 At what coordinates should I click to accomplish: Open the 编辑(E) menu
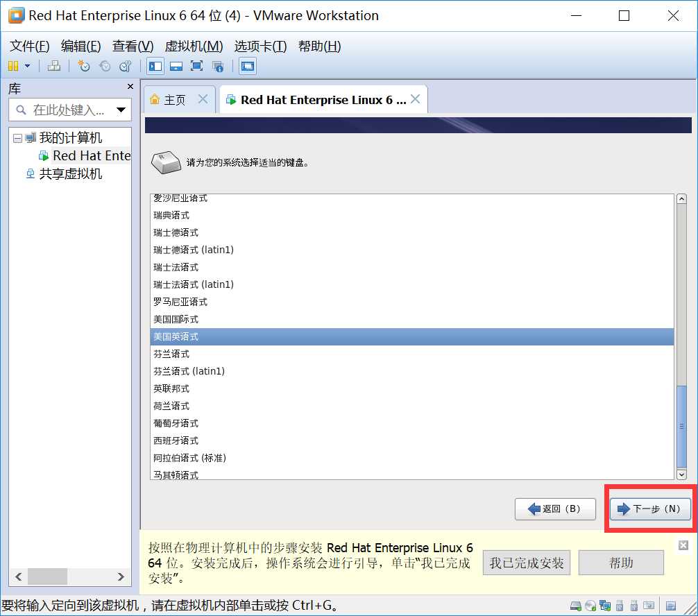[80, 46]
